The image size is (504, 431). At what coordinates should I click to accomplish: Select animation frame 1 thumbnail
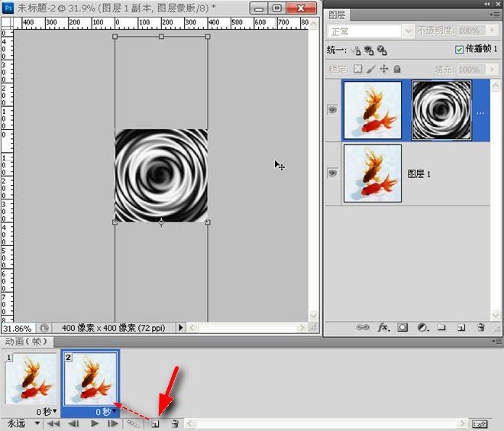[x=31, y=378]
